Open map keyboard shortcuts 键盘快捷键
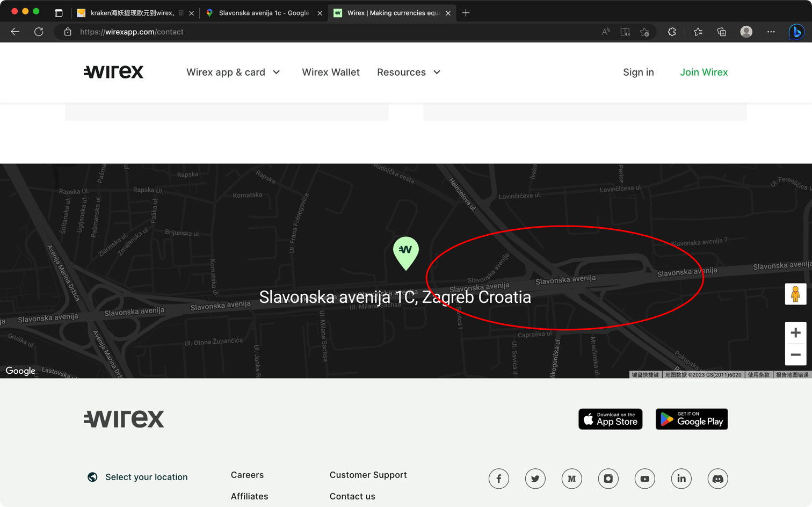 pyautogui.click(x=645, y=375)
